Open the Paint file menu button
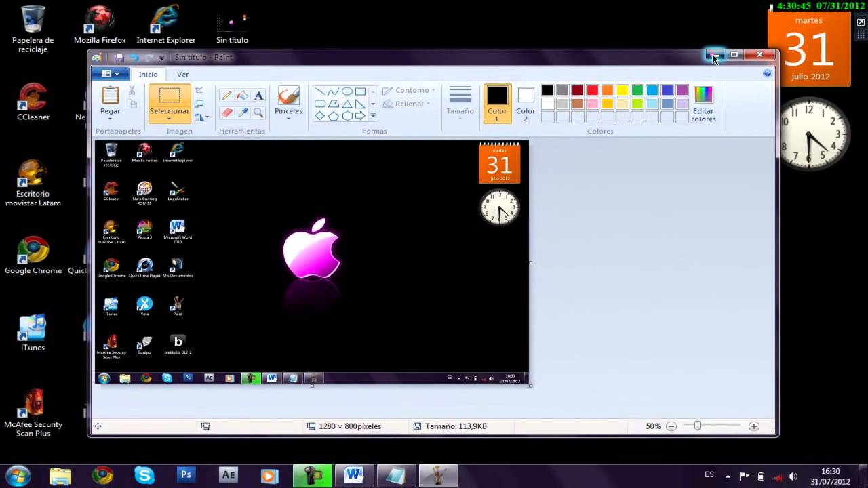Image resolution: width=868 pixels, height=488 pixels. click(110, 74)
